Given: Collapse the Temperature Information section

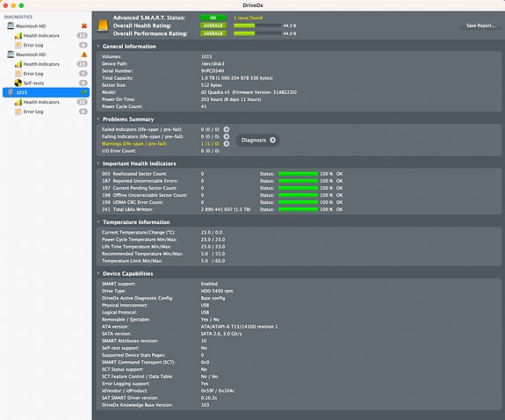Looking at the screenshot, I should [98, 222].
